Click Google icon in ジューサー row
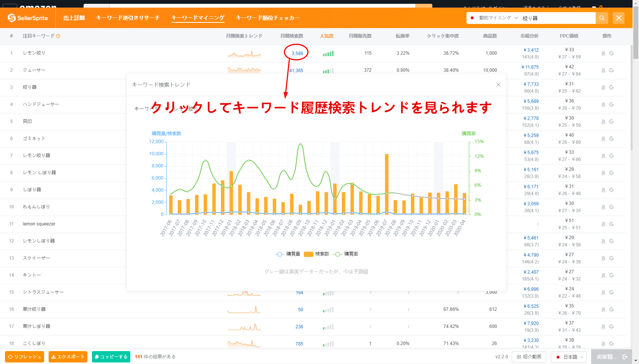The height and width of the screenshot is (364, 639). [x=611, y=70]
